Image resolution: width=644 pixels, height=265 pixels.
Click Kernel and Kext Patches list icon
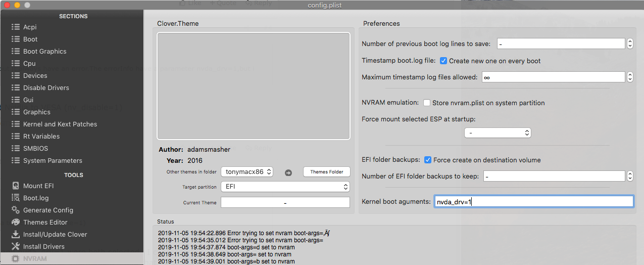pyautogui.click(x=15, y=124)
